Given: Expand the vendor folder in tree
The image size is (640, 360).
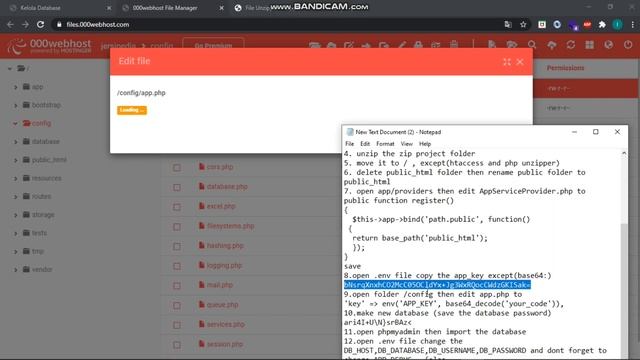Looking at the screenshot, I should pos(16,270).
